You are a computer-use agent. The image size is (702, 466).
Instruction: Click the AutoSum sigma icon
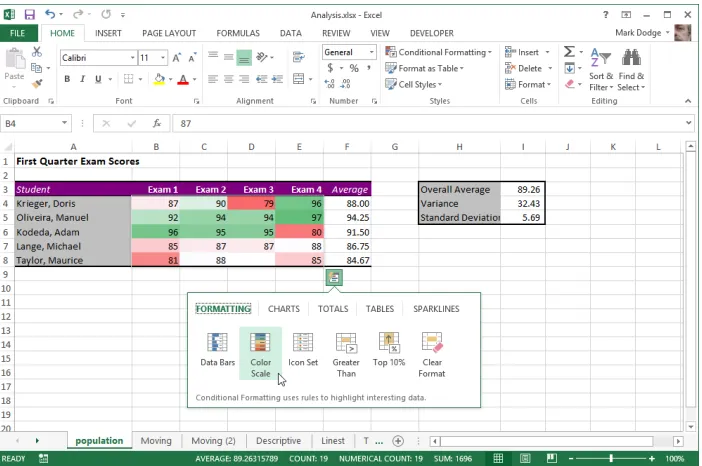(569, 52)
